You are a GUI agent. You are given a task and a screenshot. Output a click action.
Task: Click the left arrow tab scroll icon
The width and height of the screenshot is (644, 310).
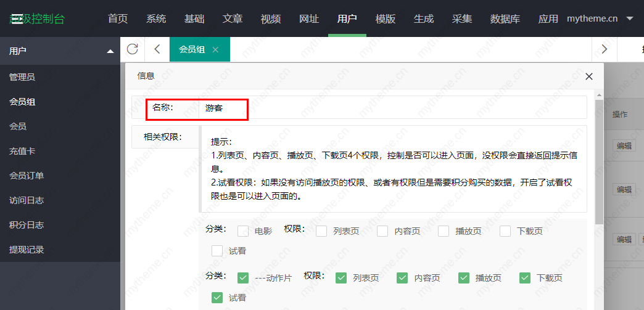[x=157, y=49]
